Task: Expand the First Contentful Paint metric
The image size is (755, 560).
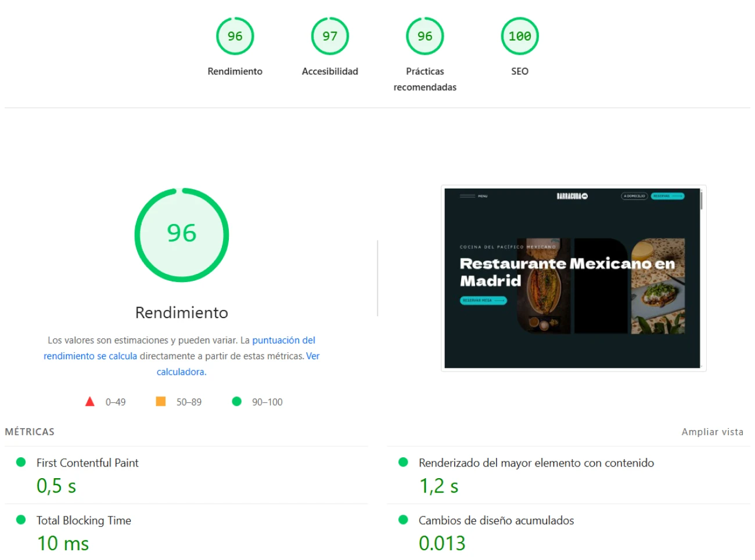Action: (x=87, y=463)
